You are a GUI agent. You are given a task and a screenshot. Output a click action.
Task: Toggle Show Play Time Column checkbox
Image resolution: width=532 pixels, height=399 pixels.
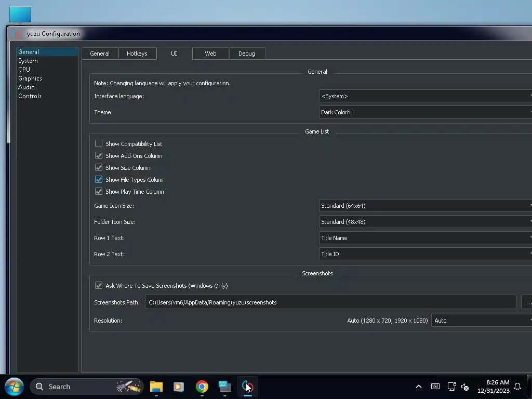[x=98, y=191]
